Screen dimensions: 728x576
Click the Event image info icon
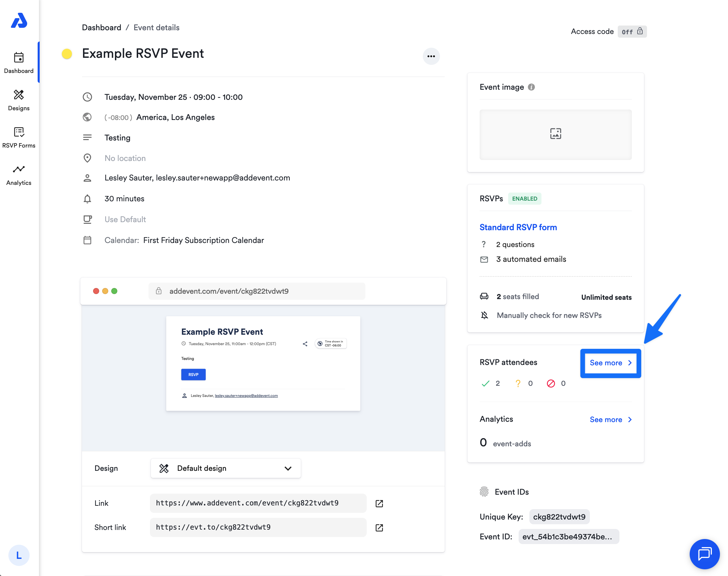[x=531, y=87]
